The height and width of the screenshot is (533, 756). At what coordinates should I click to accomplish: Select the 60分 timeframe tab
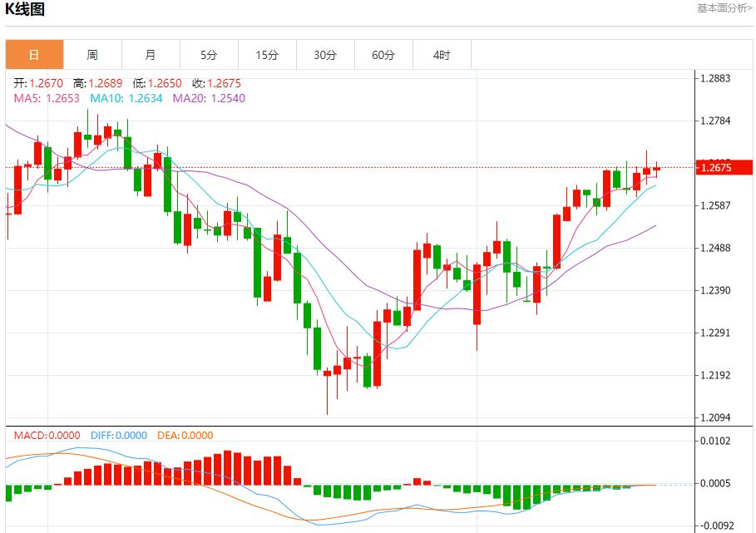coord(383,55)
